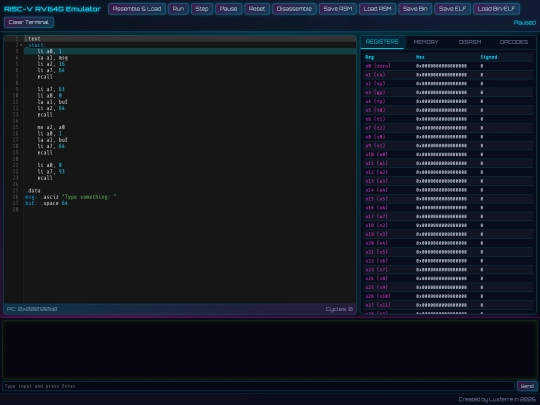540x405 pixels.
Task: Select the x3 (gp) register row
Action: click(448, 92)
